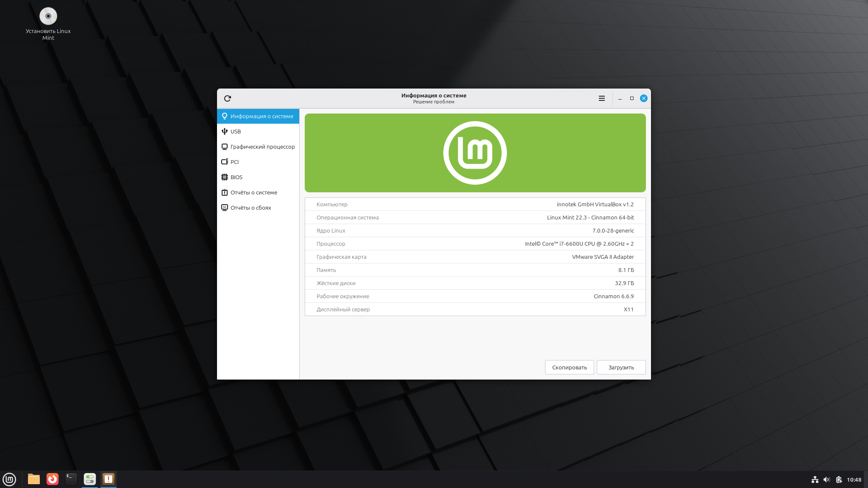Image resolution: width=868 pixels, height=488 pixels.
Task: Select the VMware SVGA II Adapter value
Action: (x=603, y=257)
